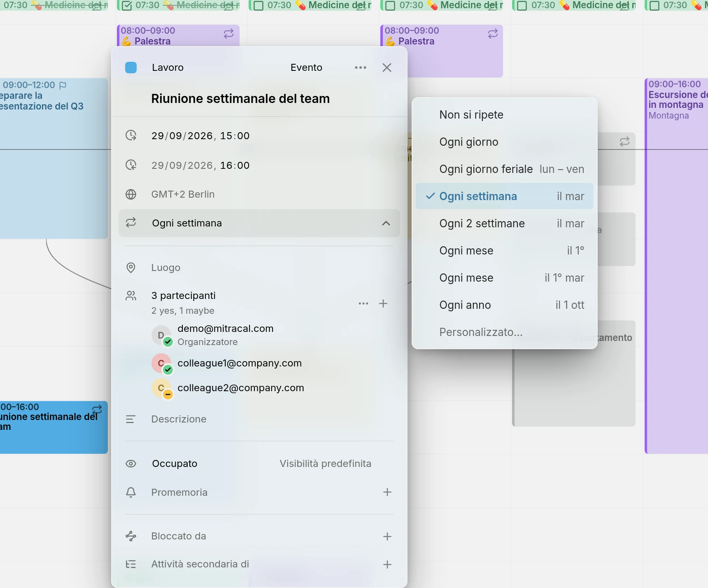Image resolution: width=708 pixels, height=588 pixels.
Task: Uncheck the completed 07:30 Medicine checkbox
Action: point(127,5)
